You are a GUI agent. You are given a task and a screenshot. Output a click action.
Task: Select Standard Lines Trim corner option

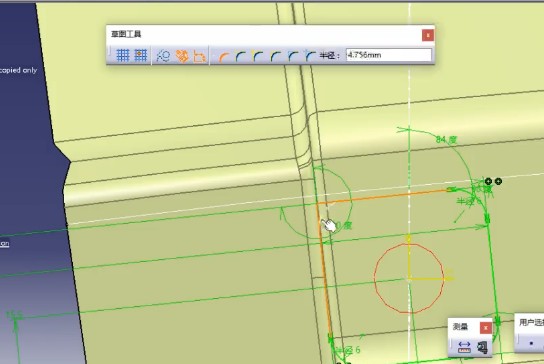tap(275, 56)
